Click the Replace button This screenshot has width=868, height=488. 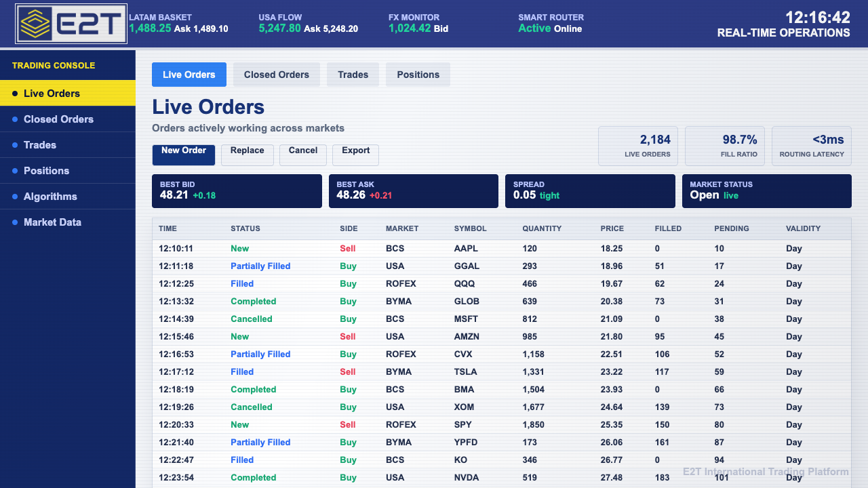point(248,155)
